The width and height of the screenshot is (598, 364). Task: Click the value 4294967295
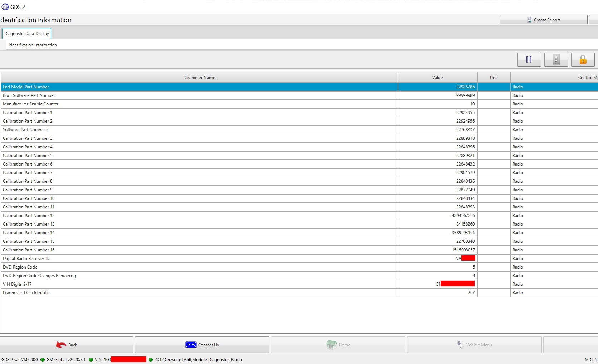point(463,216)
